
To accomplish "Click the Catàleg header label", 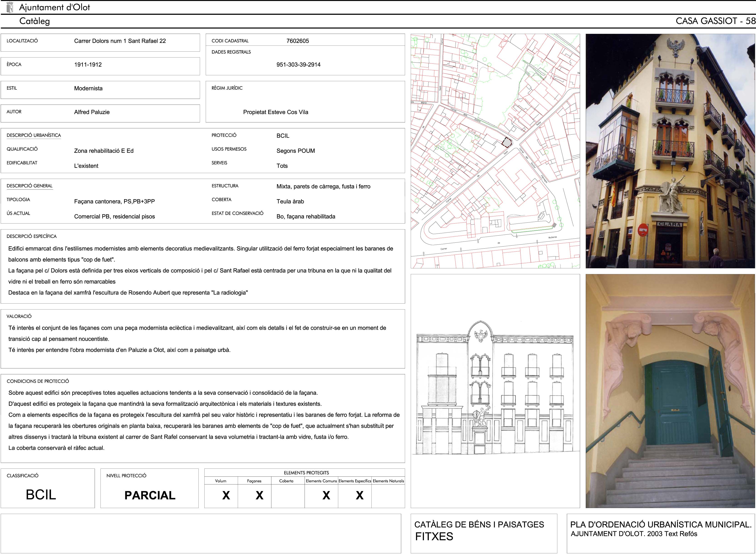I will pos(35,21).
